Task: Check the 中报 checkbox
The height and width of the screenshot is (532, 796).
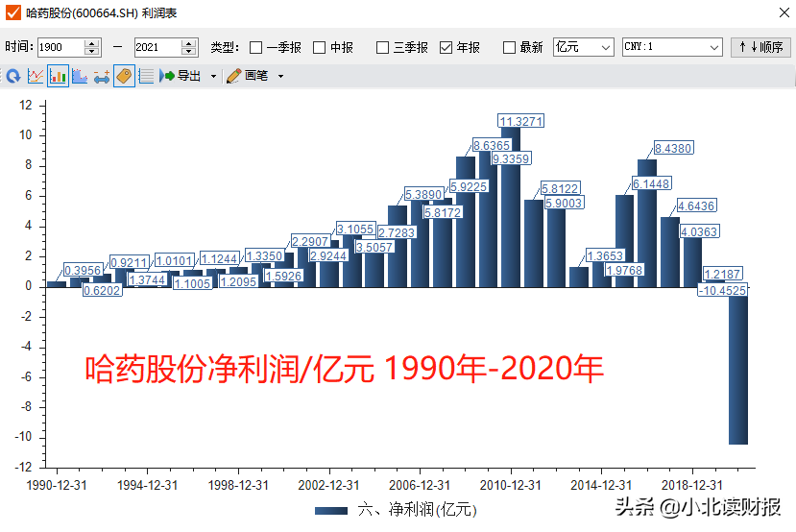Action: [320, 48]
